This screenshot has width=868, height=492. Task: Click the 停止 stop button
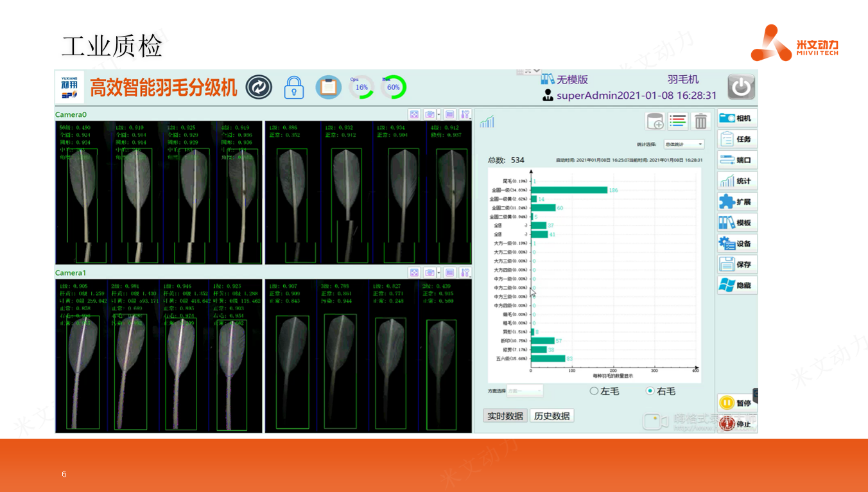(737, 423)
